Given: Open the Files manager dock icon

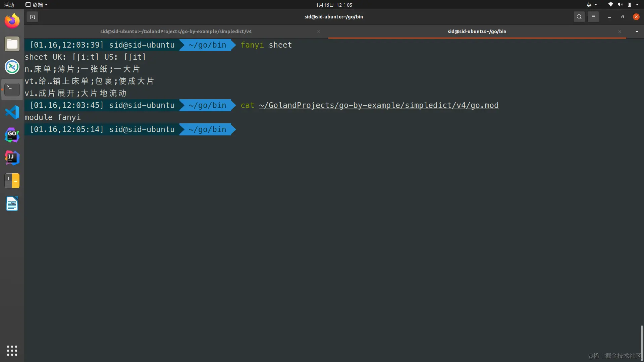Looking at the screenshot, I should 12,44.
